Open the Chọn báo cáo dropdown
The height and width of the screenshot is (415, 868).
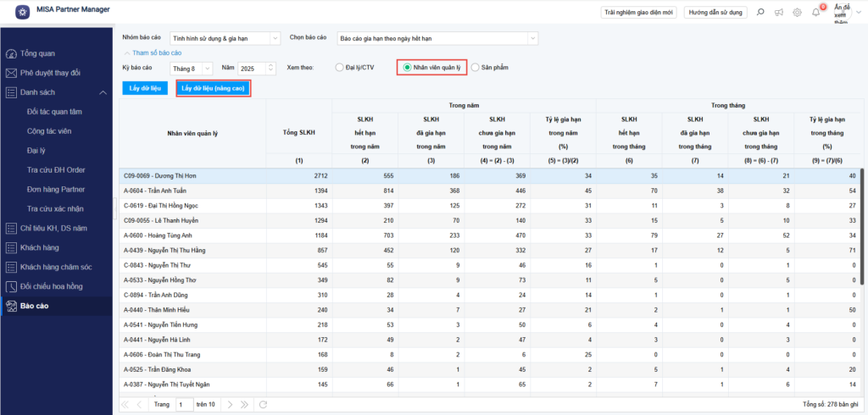point(437,38)
